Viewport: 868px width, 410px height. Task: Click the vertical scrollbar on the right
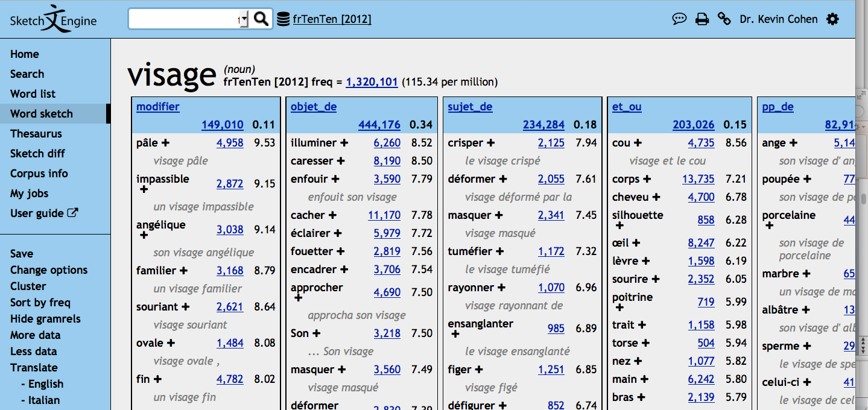coord(863,199)
